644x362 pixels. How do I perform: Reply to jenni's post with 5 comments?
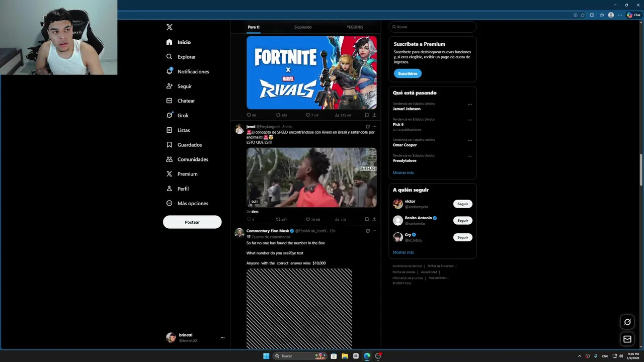click(x=250, y=220)
